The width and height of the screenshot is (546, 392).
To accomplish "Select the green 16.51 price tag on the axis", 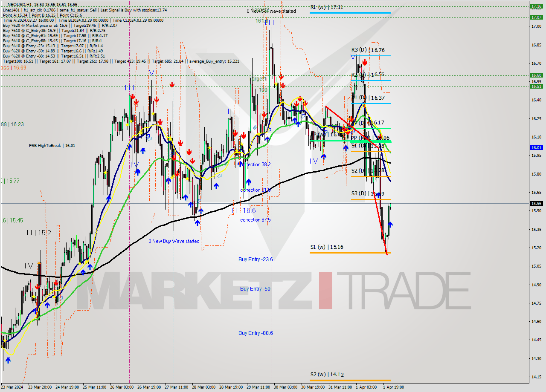I will click(536, 86).
